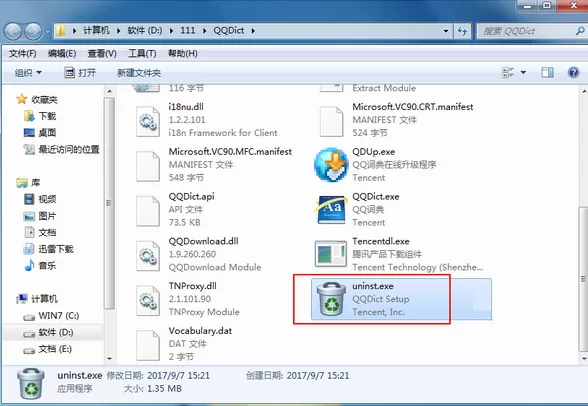
Task: Click the 下载 folder icon in sidebar
Action: point(29,116)
